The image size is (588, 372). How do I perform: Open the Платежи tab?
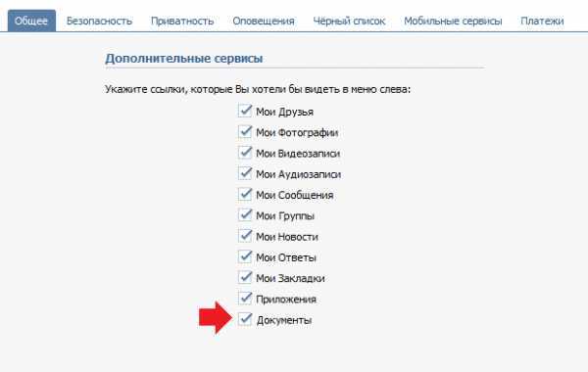coord(542,21)
